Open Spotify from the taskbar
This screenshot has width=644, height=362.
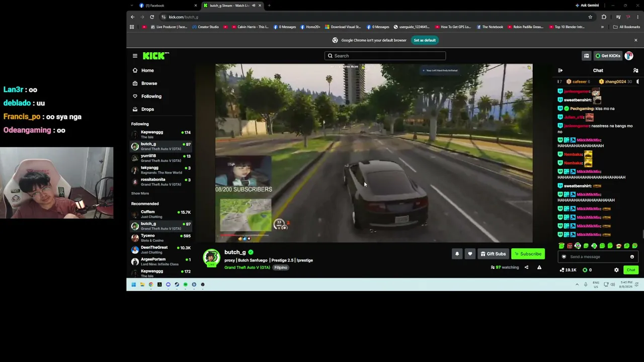pos(185,285)
